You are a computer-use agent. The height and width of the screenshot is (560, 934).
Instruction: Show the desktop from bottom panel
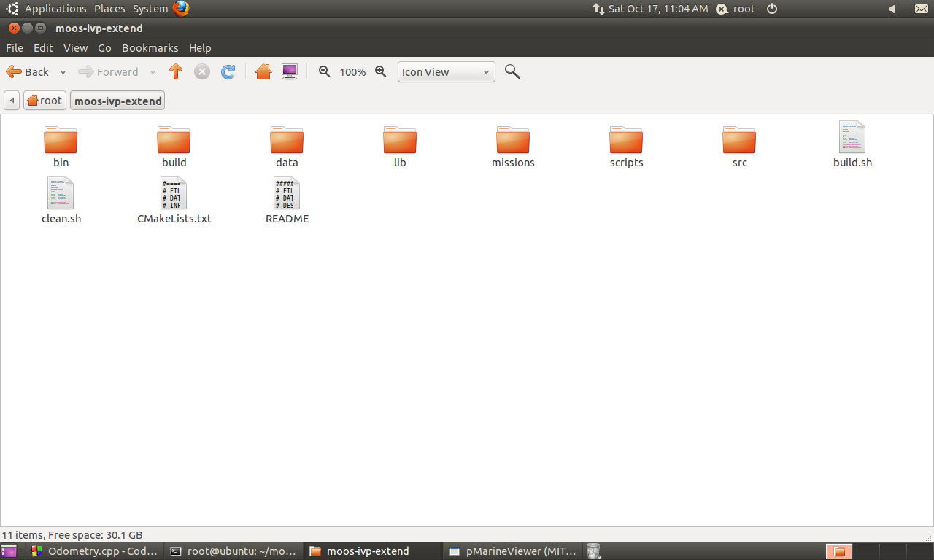pos(9,551)
